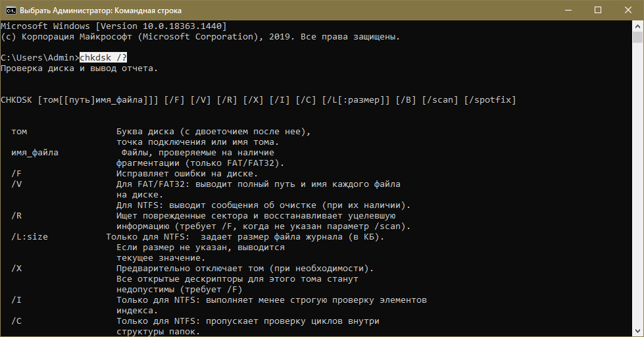Click the "имя_файла" parameter name
Image resolution: width=644 pixels, height=337 pixels.
pos(35,153)
